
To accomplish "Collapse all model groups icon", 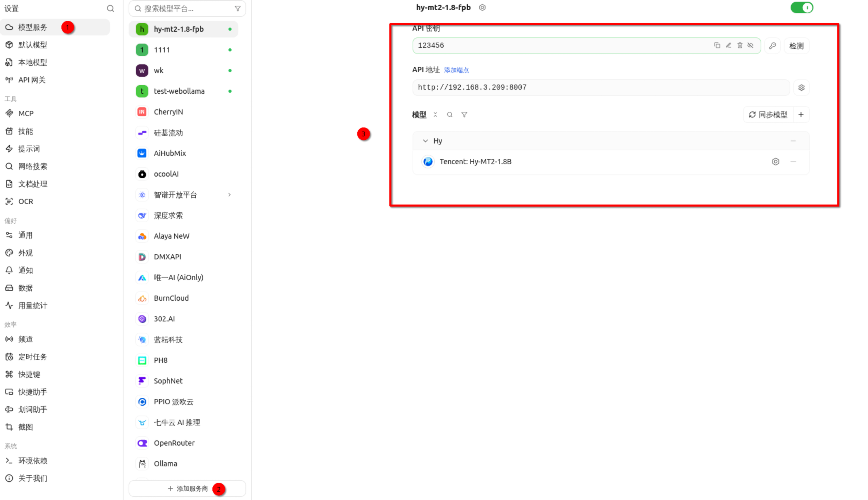I will coord(435,115).
